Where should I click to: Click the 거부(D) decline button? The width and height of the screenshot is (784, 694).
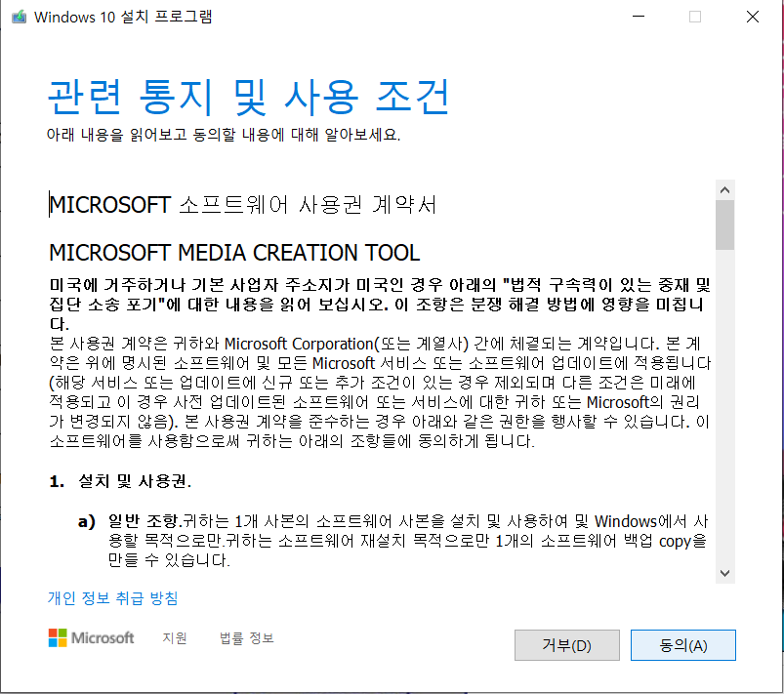[567, 645]
